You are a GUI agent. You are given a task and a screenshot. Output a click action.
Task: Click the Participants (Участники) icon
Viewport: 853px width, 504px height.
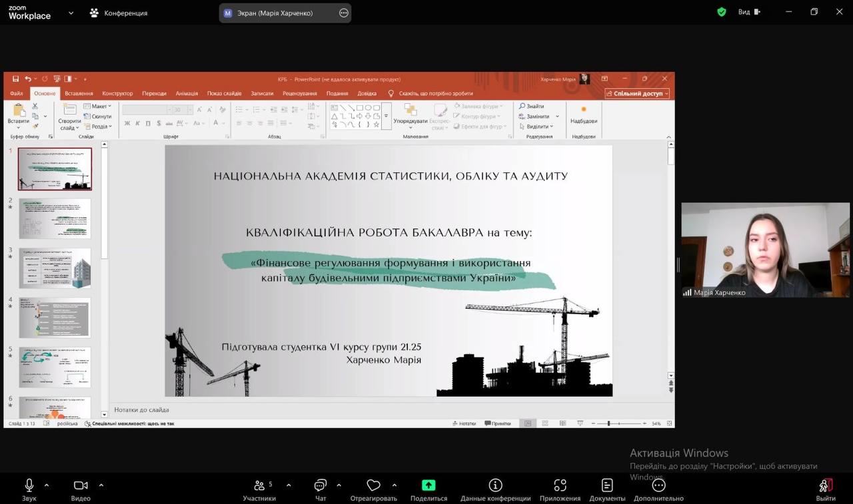pos(259,486)
